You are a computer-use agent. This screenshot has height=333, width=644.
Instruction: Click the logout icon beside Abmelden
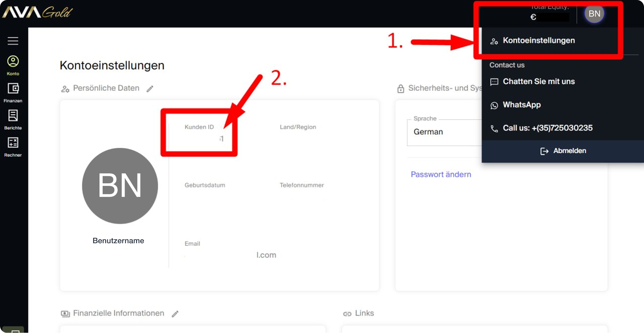[x=544, y=151]
